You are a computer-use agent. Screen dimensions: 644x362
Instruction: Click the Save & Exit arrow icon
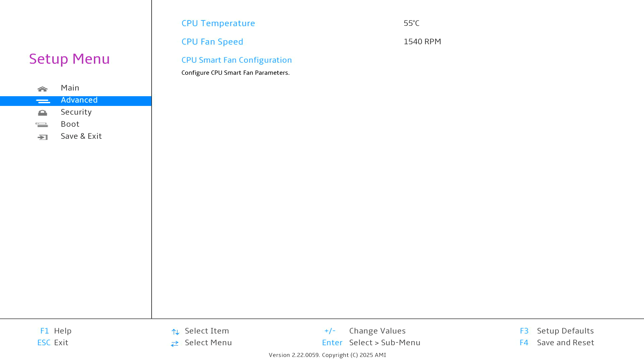[x=43, y=137]
